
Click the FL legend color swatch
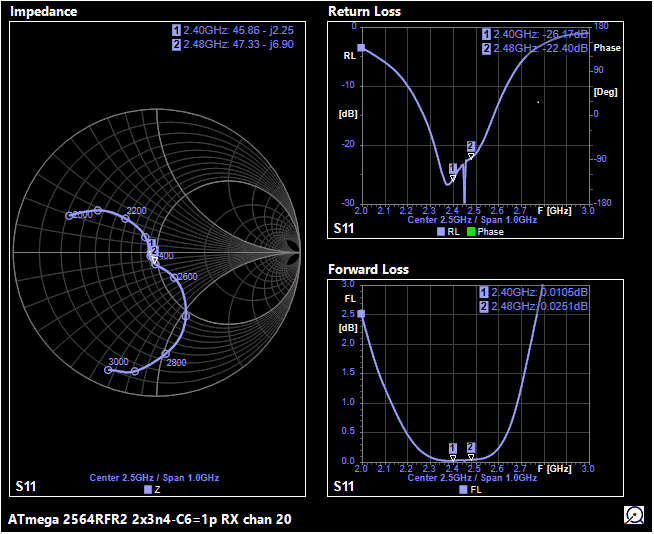[463, 491]
